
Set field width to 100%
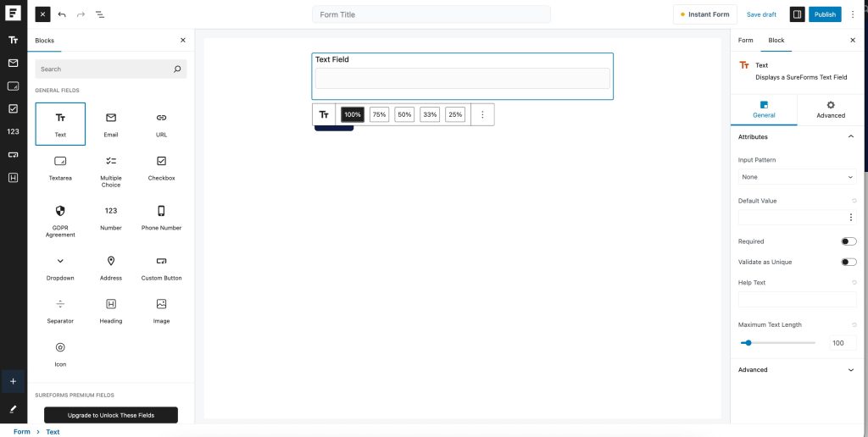coord(352,114)
